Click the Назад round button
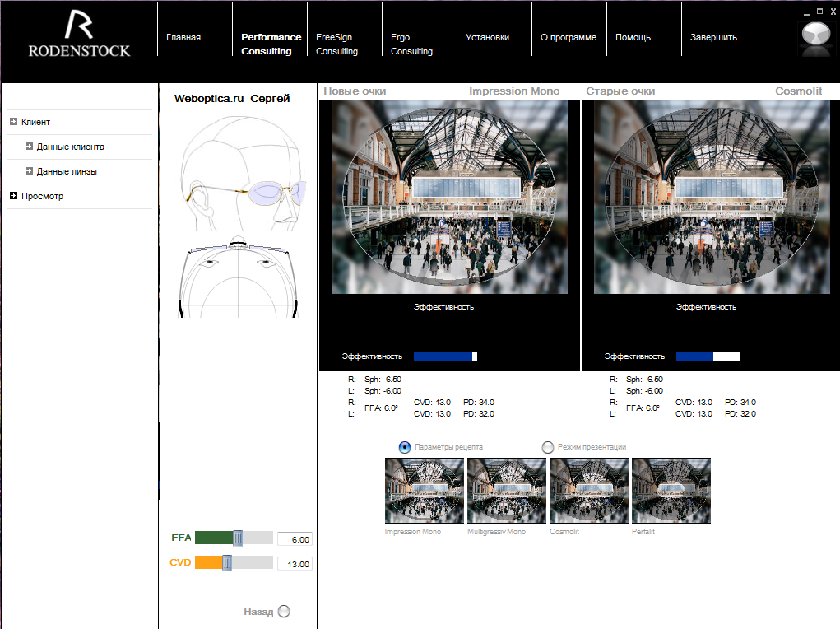The image size is (840, 629). pyautogui.click(x=284, y=612)
